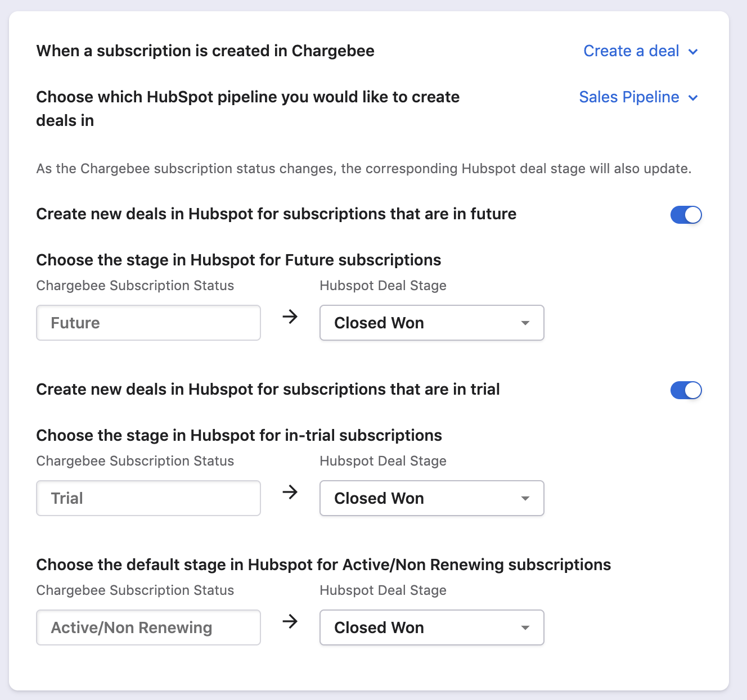Disable deal creation for future subscriptions
The width and height of the screenshot is (747, 700).
686,215
